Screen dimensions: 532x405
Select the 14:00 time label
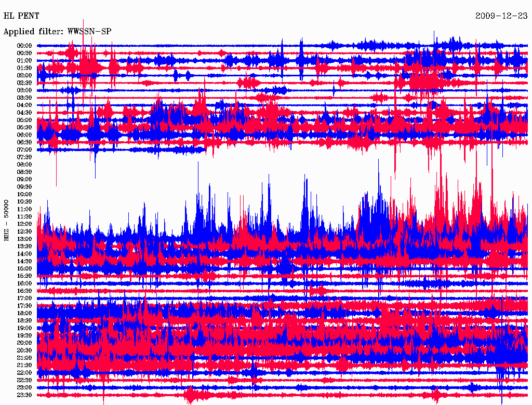24,253
